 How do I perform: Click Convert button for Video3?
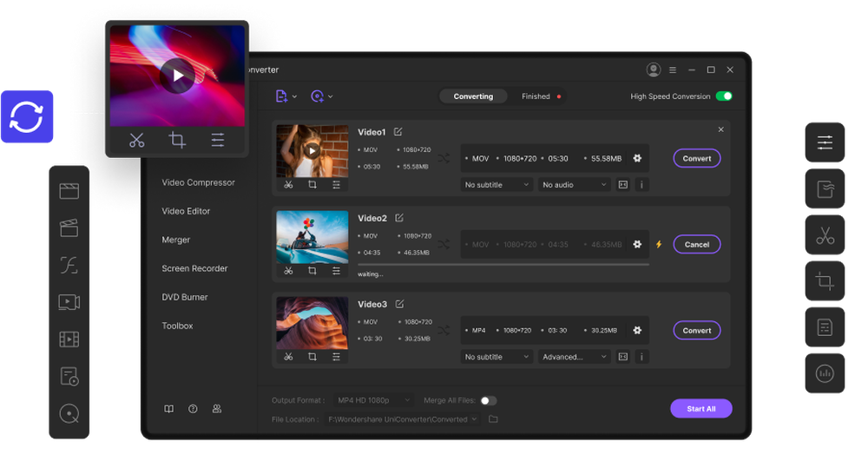coord(697,331)
